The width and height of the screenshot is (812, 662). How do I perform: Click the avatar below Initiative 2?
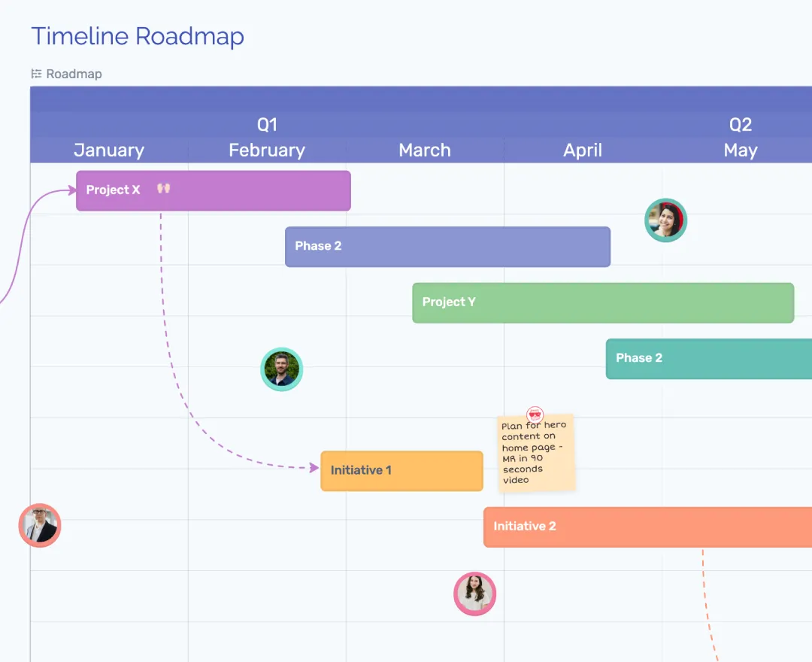(x=474, y=594)
